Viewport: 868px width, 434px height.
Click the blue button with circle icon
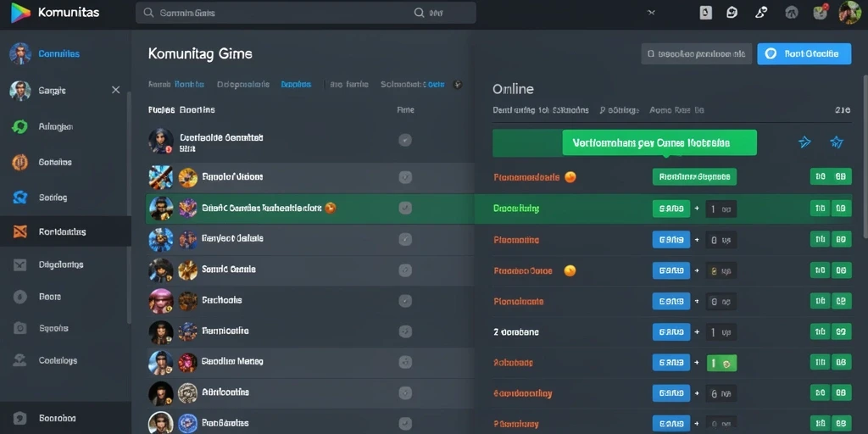pos(804,53)
